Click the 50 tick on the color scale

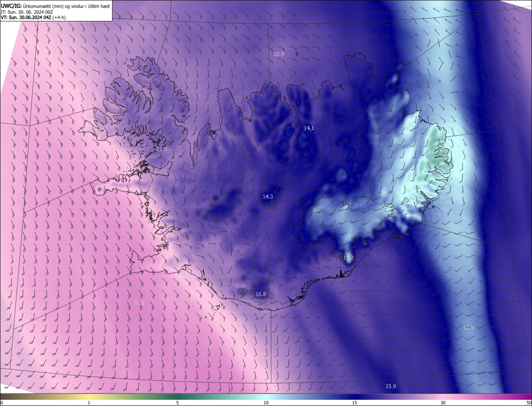(x=529, y=403)
